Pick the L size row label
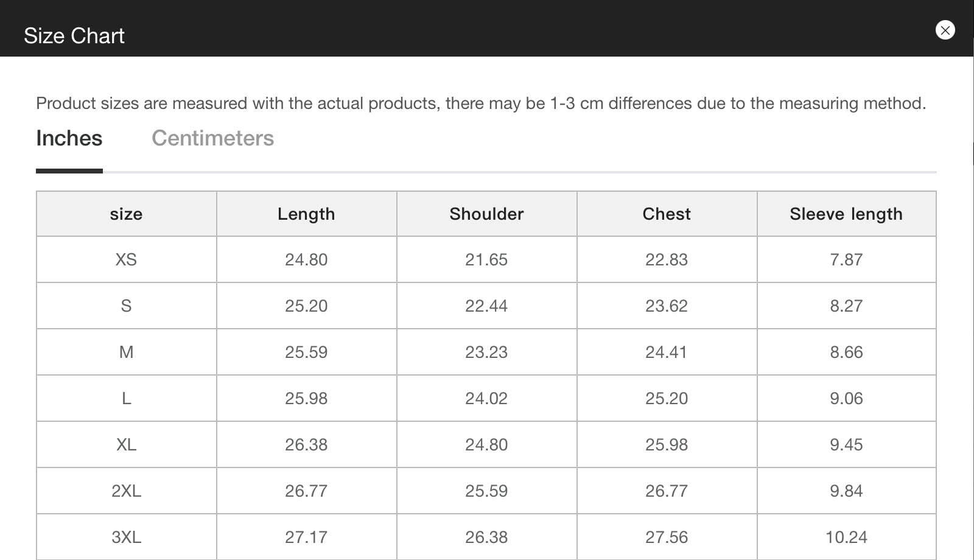The width and height of the screenshot is (974, 560). [x=126, y=399]
